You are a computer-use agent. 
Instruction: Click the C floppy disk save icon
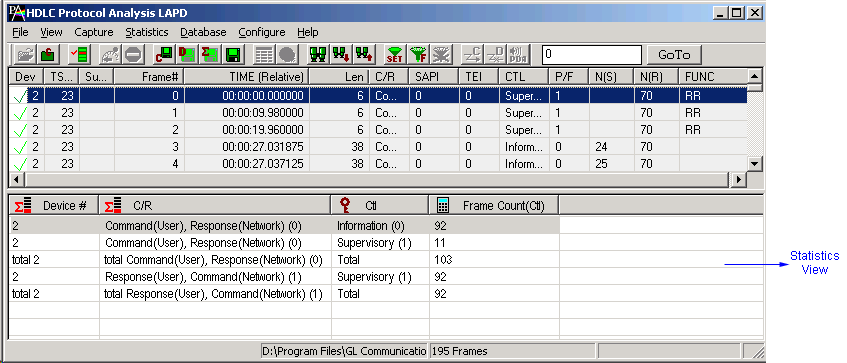click(x=164, y=55)
